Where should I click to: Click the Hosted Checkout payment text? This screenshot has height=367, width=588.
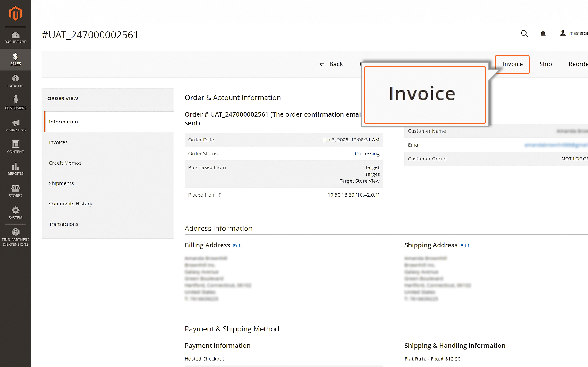[204, 359]
